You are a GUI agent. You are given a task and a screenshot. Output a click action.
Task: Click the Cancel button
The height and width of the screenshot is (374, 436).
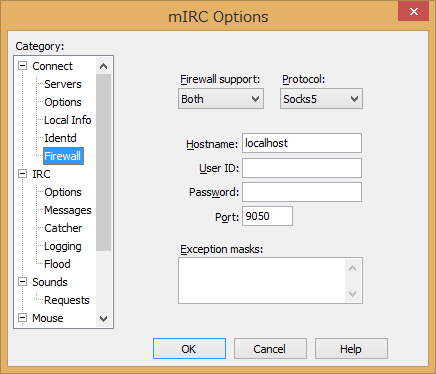(270, 349)
